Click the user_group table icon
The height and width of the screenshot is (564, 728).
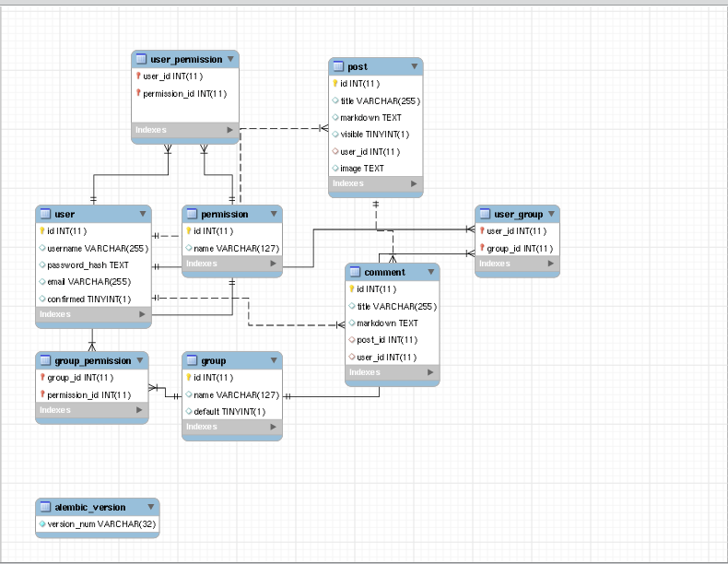click(485, 214)
